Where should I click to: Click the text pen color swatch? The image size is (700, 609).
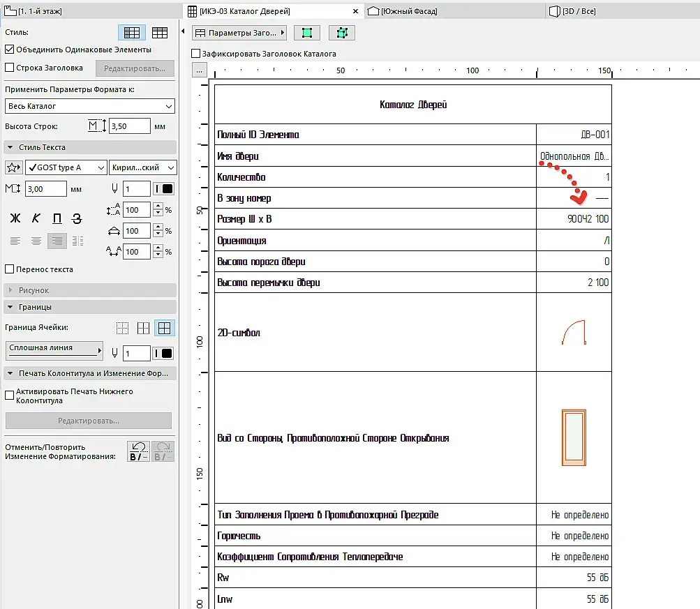pos(164,189)
